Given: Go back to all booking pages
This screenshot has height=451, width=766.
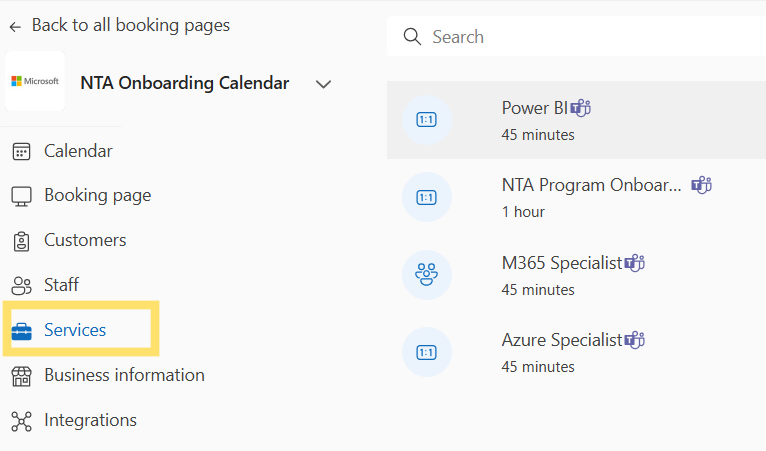Looking at the screenshot, I should [130, 25].
